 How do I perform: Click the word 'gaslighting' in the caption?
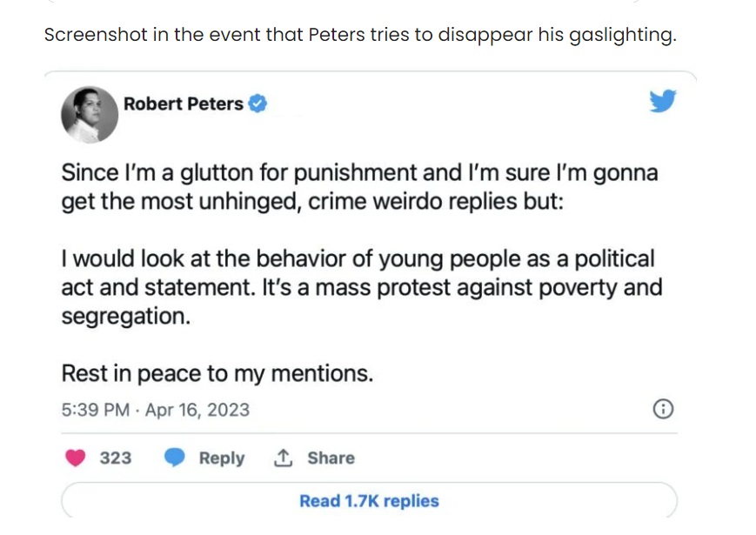pyautogui.click(x=623, y=35)
